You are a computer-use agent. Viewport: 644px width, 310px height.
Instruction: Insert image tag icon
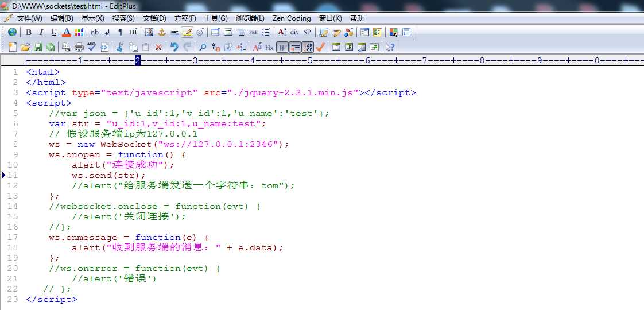(x=149, y=33)
